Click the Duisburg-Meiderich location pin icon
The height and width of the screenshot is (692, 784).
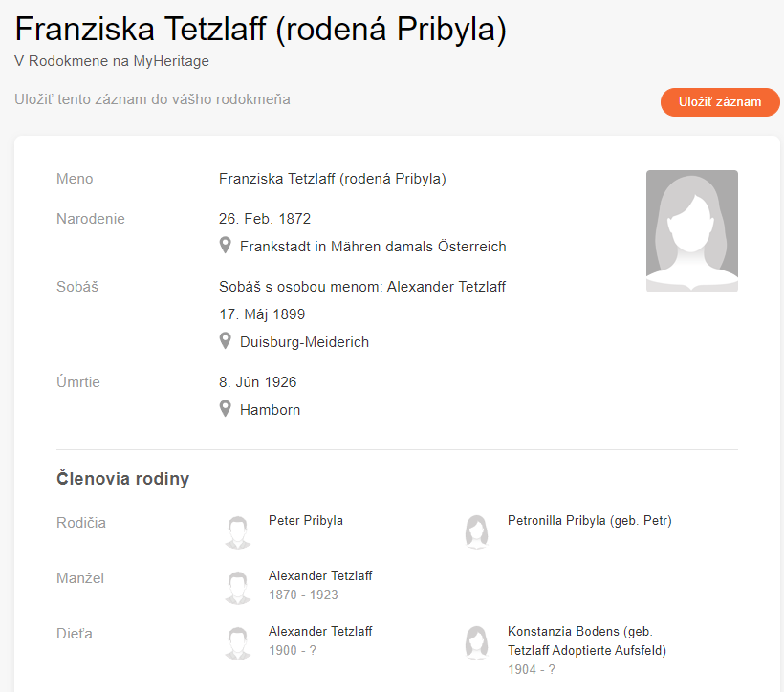coord(226,341)
